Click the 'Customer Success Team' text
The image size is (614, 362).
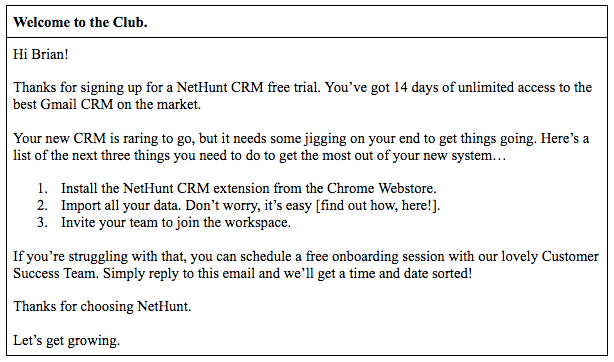pyautogui.click(x=570, y=256)
